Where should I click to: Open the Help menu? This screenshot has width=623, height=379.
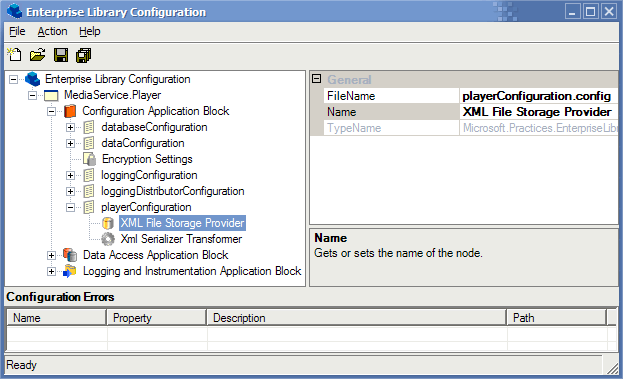pos(89,31)
